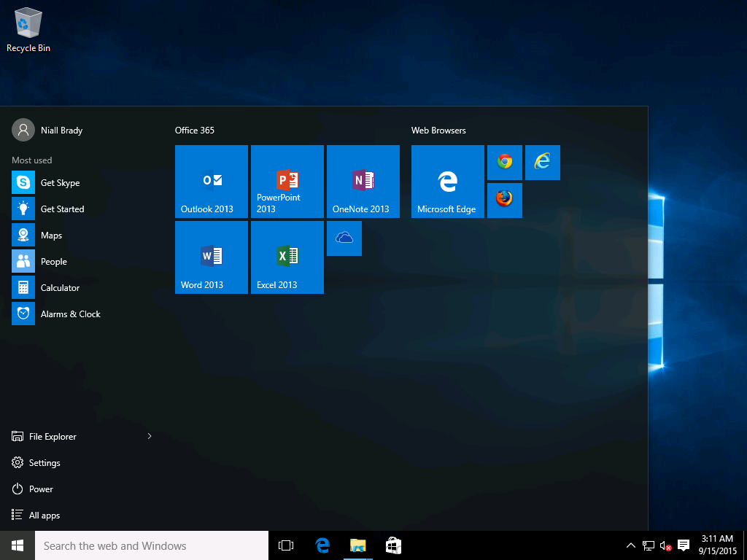Click the Windows Start button
Screen dimensions: 747x560
click(18, 545)
